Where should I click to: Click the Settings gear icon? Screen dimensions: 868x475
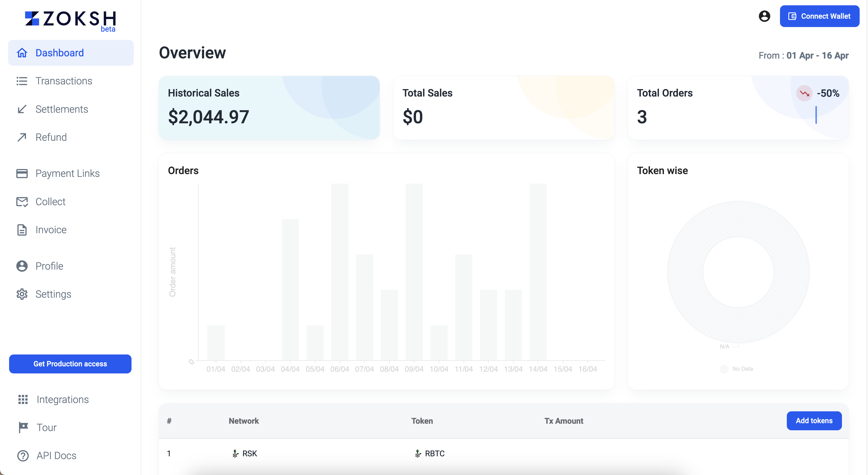click(x=22, y=294)
